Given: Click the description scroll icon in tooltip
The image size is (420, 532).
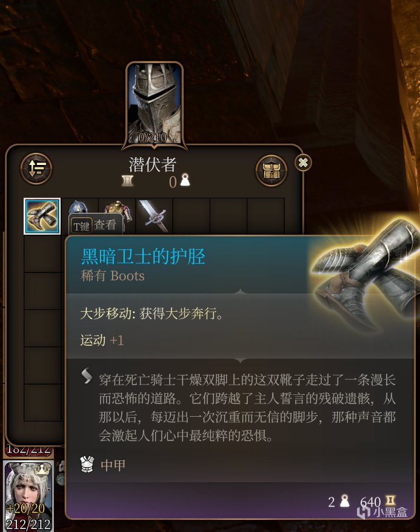Looking at the screenshot, I should (x=87, y=376).
